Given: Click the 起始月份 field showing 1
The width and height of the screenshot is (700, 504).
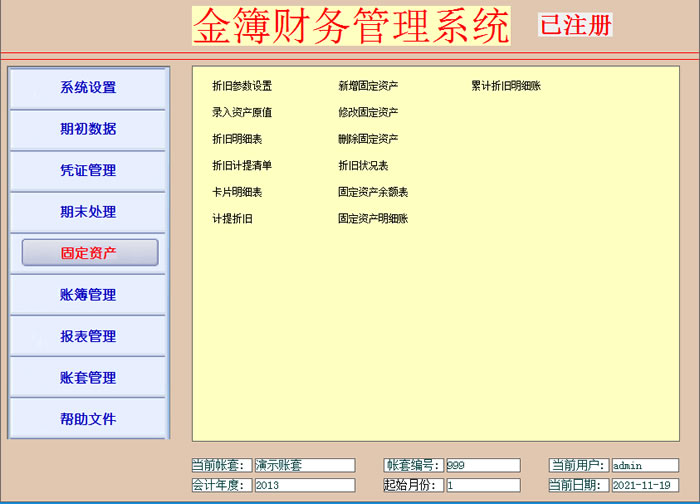Looking at the screenshot, I should coord(483,485).
